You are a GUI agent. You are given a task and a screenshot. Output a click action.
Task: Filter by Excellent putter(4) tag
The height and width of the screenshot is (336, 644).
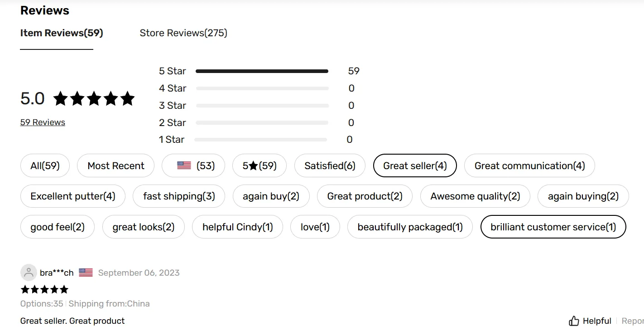73,196
